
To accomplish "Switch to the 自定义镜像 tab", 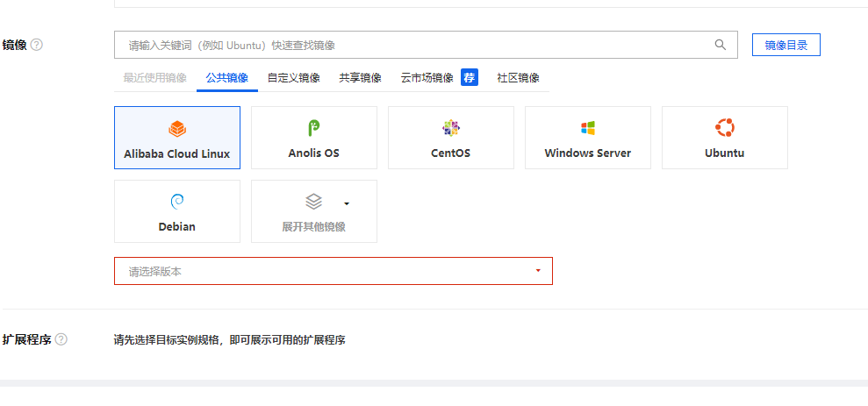I will 293,78.
